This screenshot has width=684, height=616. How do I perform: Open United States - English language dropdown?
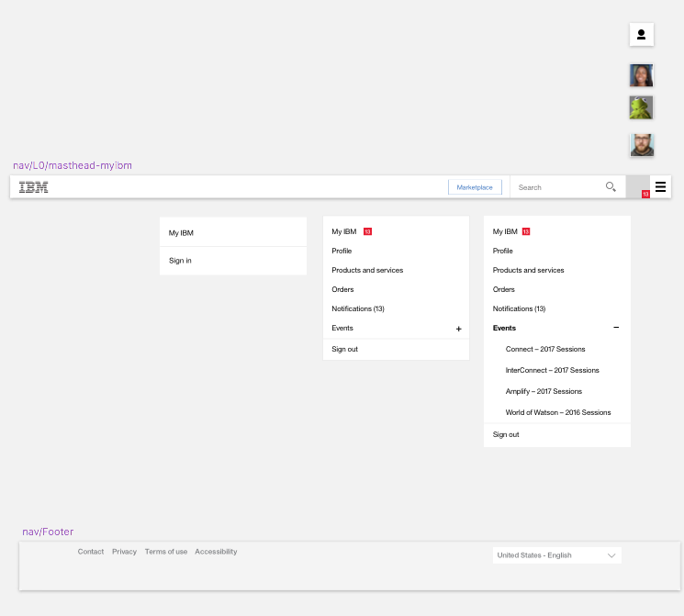coord(557,555)
